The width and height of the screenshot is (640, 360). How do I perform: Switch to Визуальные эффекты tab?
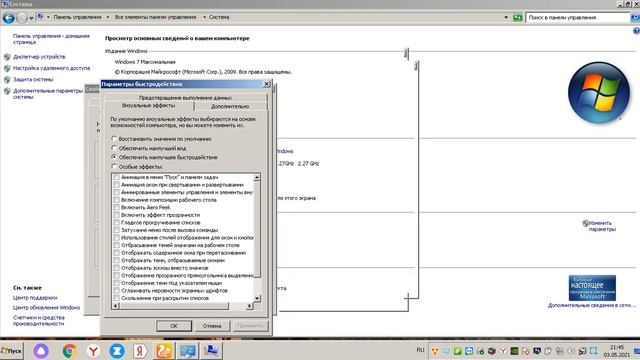pyautogui.click(x=149, y=105)
